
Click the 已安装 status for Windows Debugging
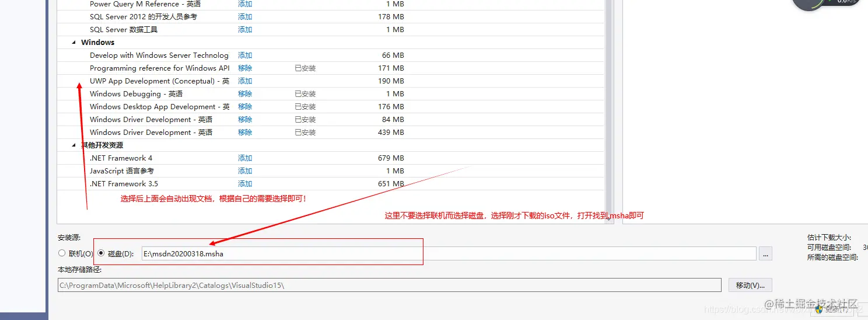pyautogui.click(x=305, y=94)
